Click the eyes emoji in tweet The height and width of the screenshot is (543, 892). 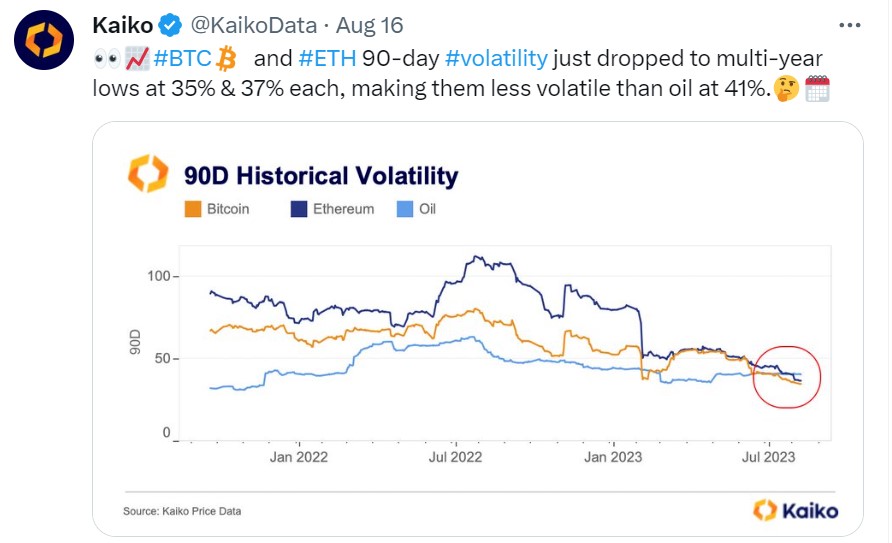coord(107,59)
